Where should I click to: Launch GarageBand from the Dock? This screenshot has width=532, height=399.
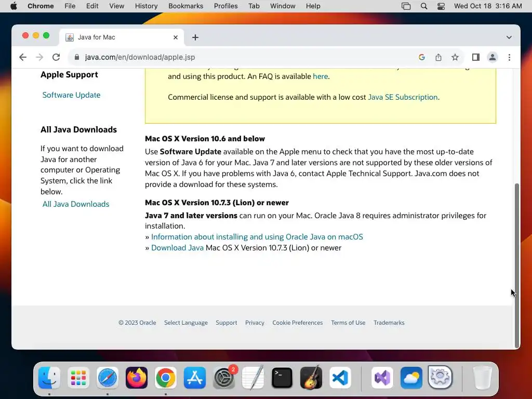coord(311,378)
